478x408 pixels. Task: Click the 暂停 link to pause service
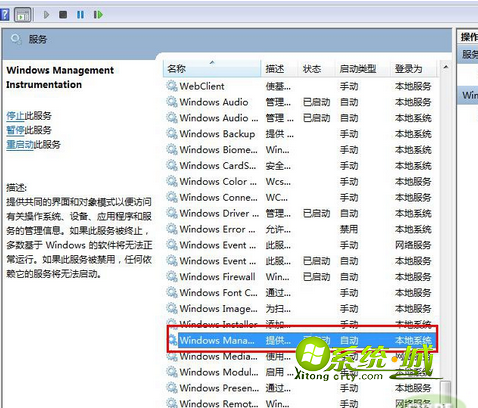pyautogui.click(x=15, y=130)
